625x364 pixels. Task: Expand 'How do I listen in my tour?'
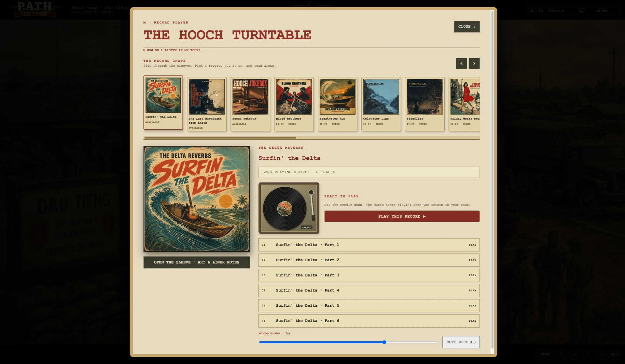point(172,50)
